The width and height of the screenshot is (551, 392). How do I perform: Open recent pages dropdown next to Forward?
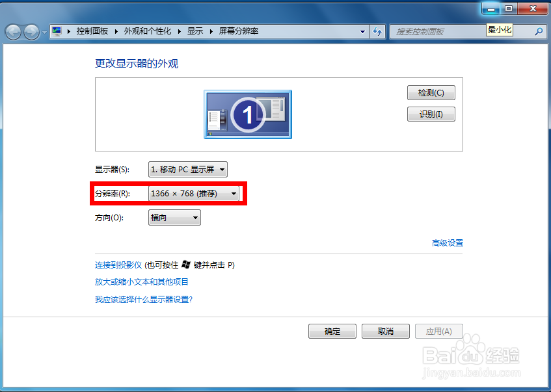(44, 33)
